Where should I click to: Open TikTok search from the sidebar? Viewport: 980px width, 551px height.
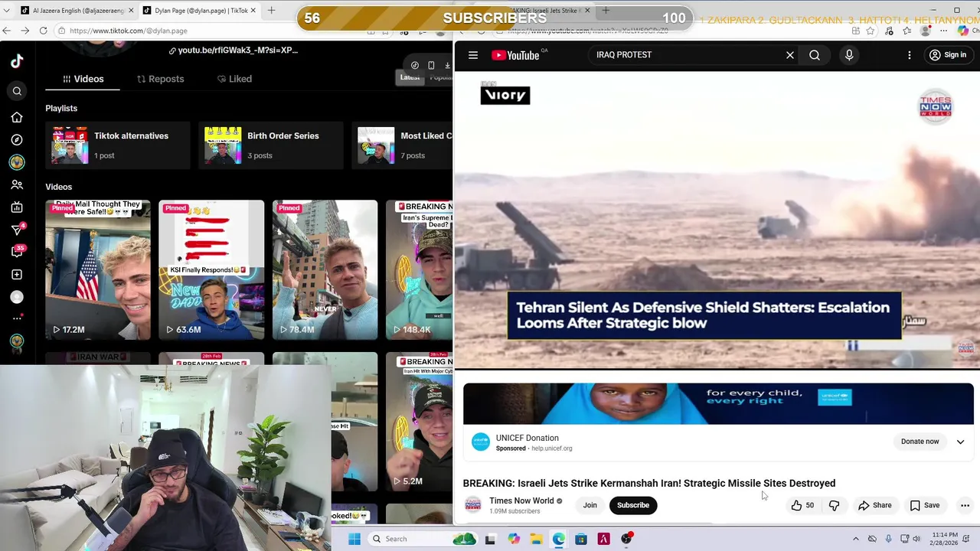coord(17,91)
